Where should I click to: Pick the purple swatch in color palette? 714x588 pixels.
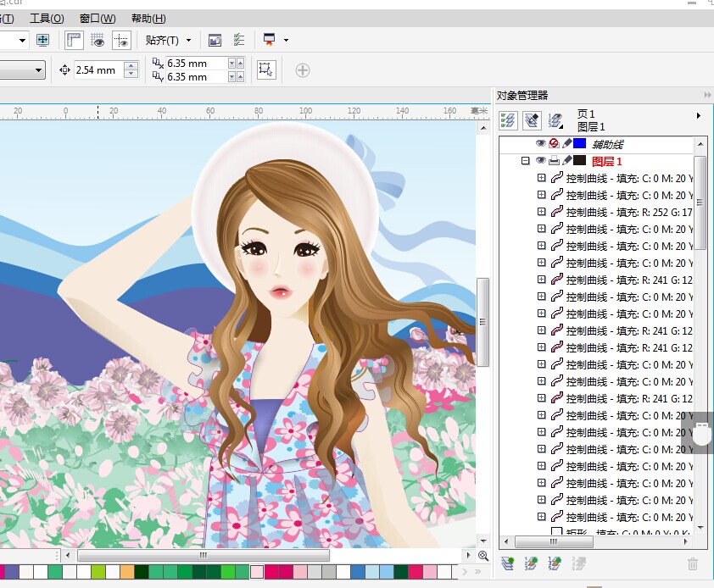[x=12, y=572]
